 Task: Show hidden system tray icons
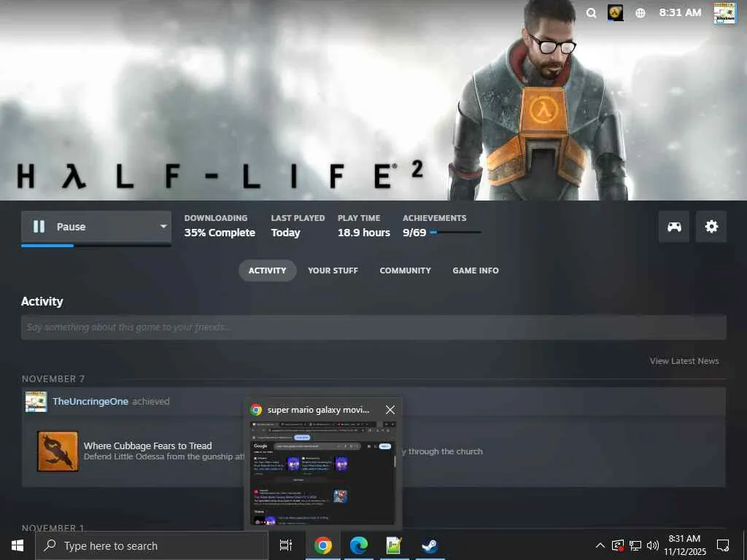[x=600, y=545]
